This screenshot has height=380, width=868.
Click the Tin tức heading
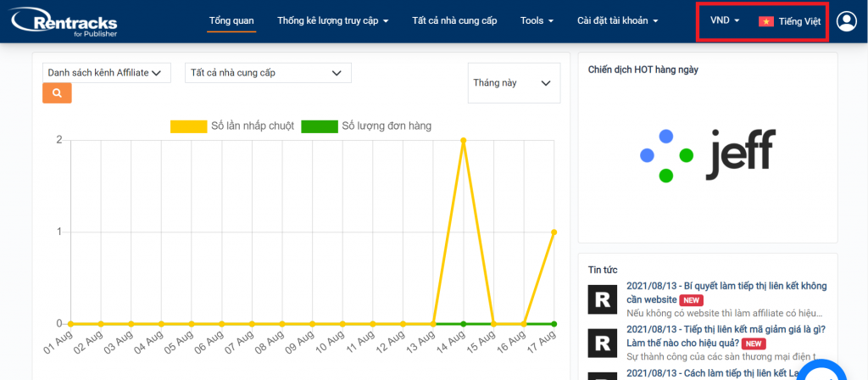[603, 270]
